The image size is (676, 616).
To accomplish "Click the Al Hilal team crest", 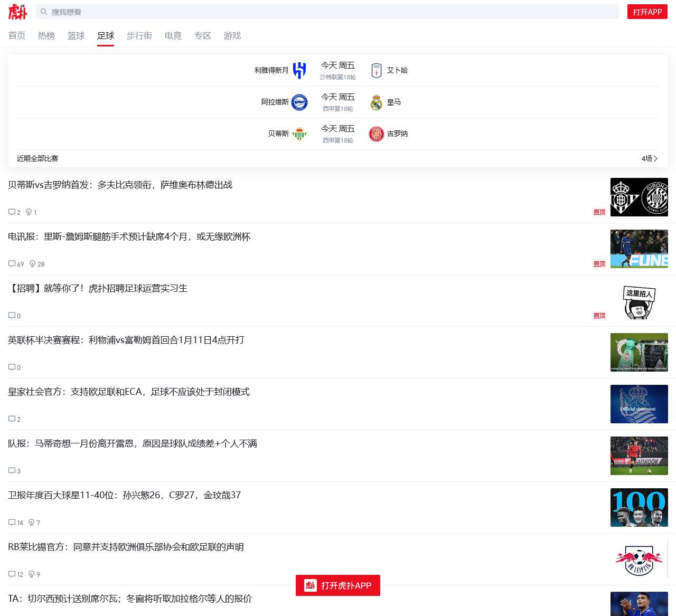I will [x=299, y=70].
